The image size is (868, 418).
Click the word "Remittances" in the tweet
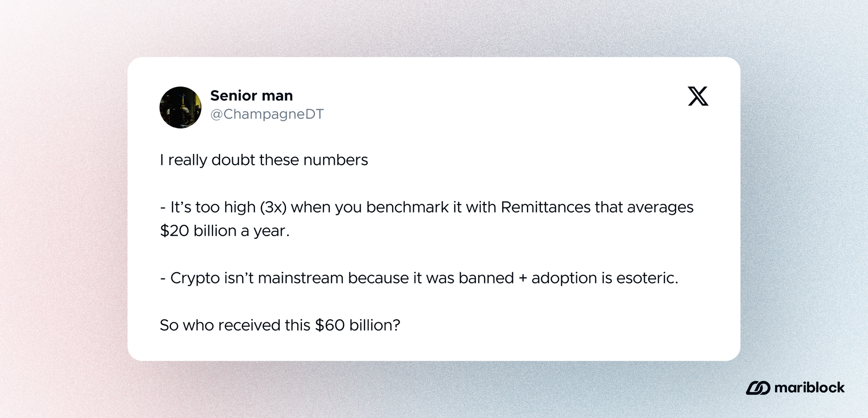click(546, 207)
